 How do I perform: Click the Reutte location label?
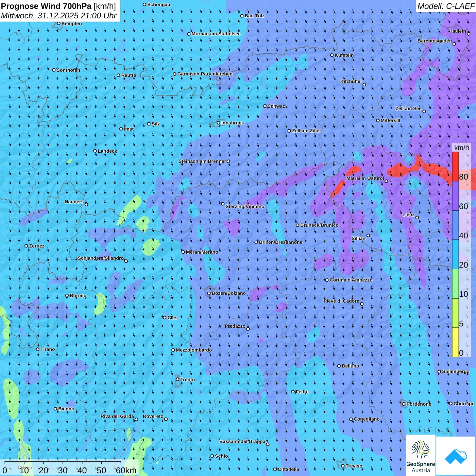[x=129, y=75]
